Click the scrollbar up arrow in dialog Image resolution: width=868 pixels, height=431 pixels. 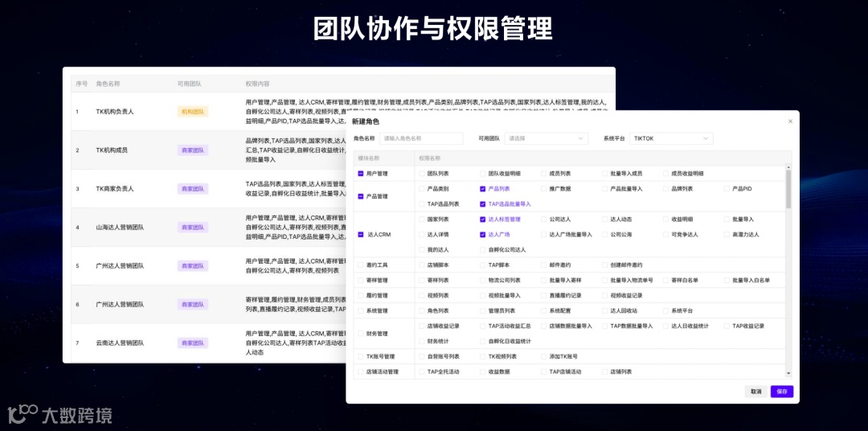point(788,167)
